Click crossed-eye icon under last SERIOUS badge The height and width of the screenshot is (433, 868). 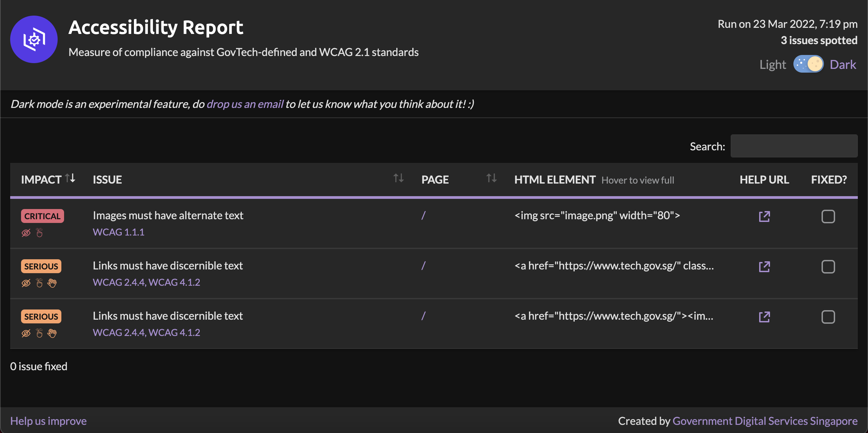(26, 333)
